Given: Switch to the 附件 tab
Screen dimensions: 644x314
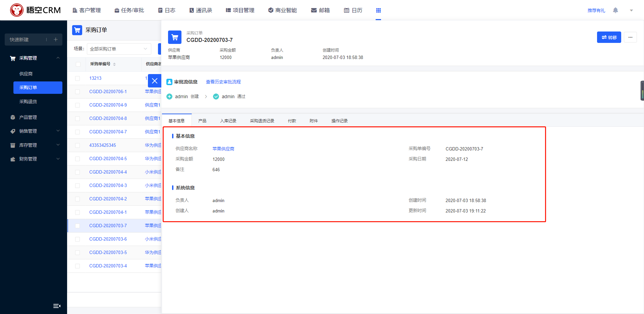Looking at the screenshot, I should point(314,121).
